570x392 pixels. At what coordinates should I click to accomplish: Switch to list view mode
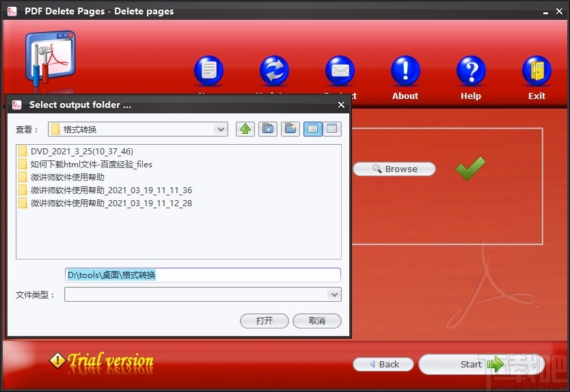pos(312,129)
